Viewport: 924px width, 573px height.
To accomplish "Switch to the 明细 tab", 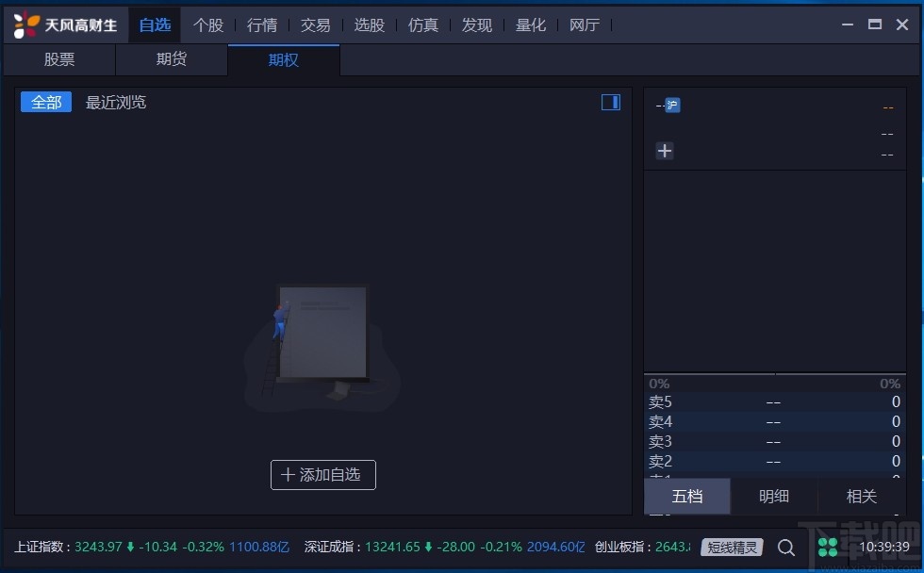I will (x=773, y=496).
